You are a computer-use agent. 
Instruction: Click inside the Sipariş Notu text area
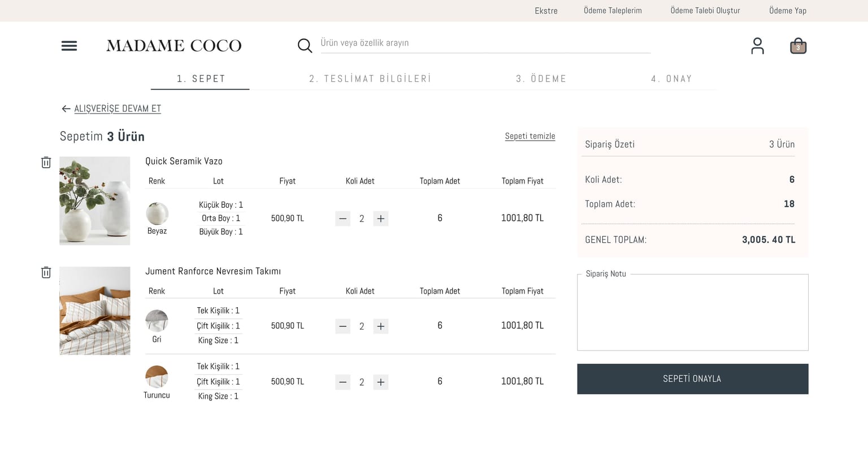click(x=692, y=312)
